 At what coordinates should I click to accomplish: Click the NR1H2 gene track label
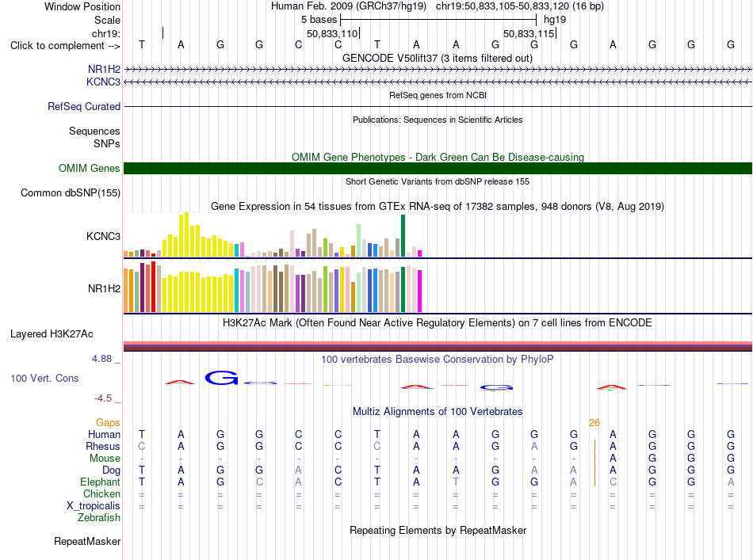[104, 69]
